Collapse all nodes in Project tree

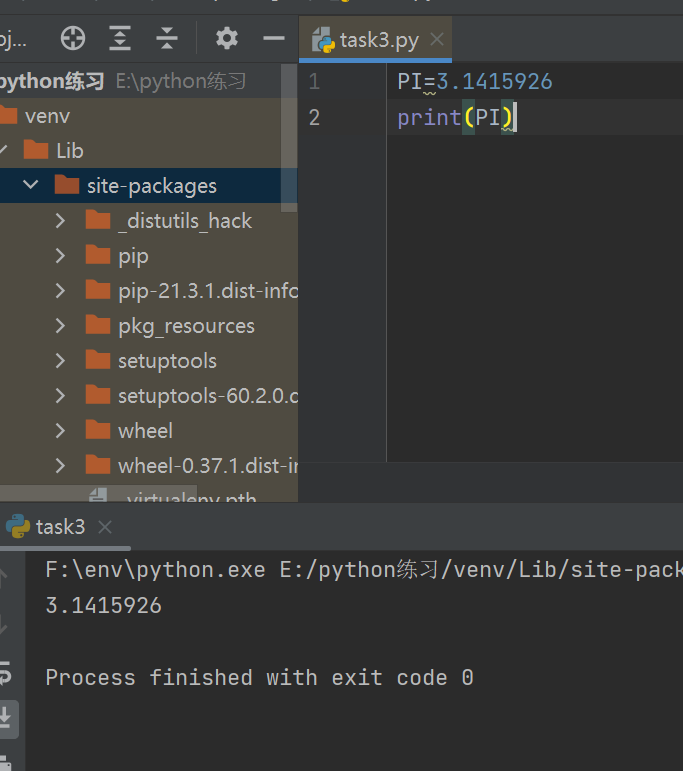[x=167, y=38]
